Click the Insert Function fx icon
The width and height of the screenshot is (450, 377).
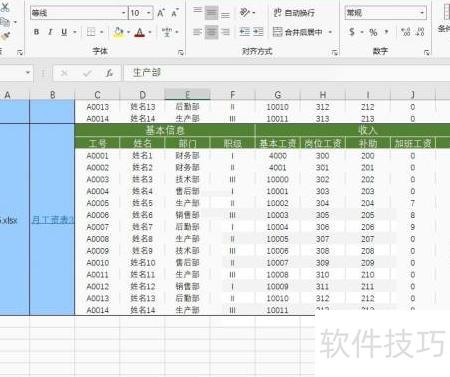coord(109,73)
